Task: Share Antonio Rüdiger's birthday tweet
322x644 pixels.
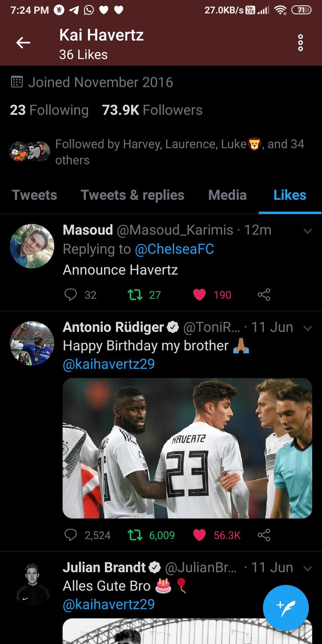Action: [x=264, y=535]
